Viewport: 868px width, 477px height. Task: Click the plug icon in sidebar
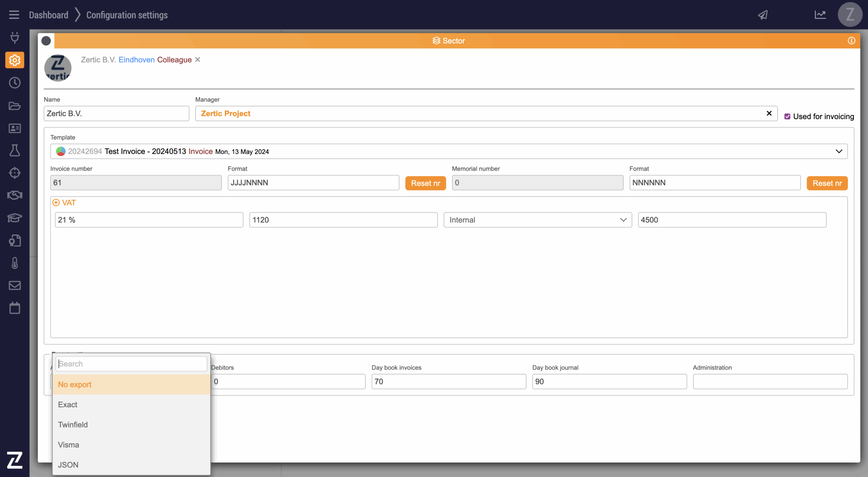[15, 37]
